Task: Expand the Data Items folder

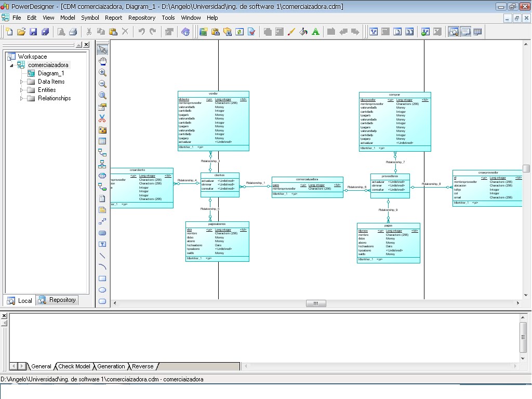Action: (x=21, y=81)
